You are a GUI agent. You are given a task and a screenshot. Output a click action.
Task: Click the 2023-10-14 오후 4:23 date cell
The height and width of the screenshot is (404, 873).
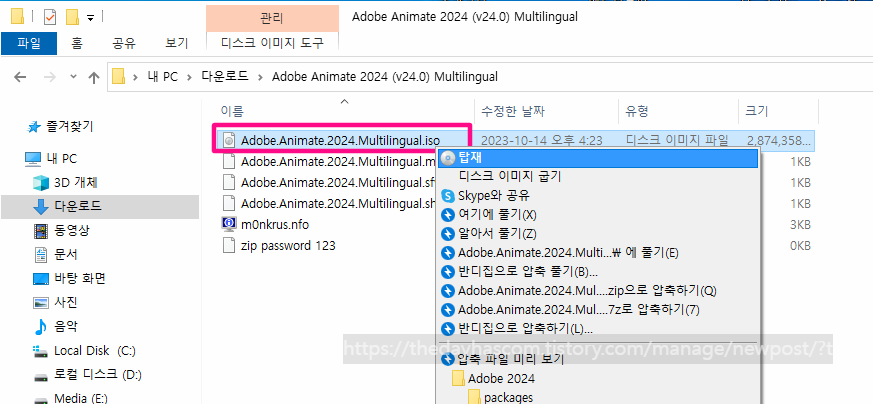[x=541, y=141]
